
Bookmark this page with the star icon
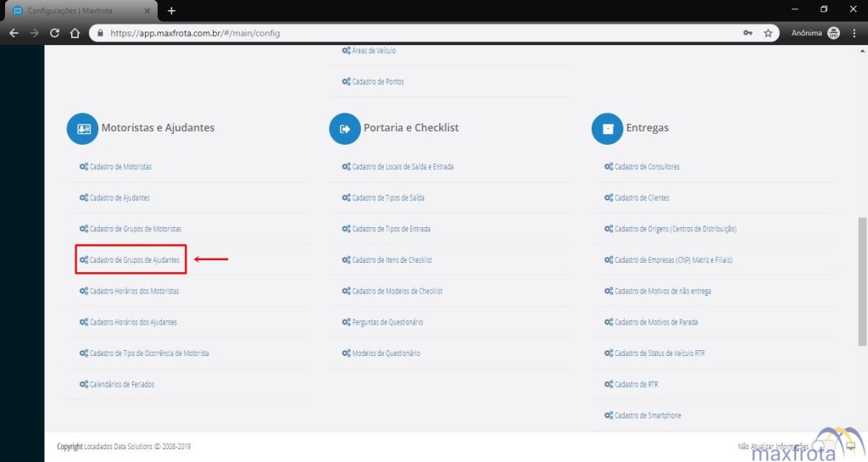768,33
